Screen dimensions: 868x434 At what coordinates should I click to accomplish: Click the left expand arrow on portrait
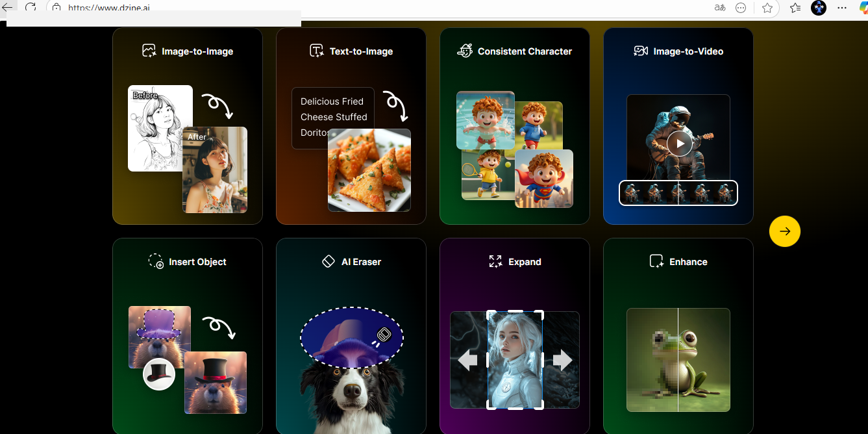[467, 359]
